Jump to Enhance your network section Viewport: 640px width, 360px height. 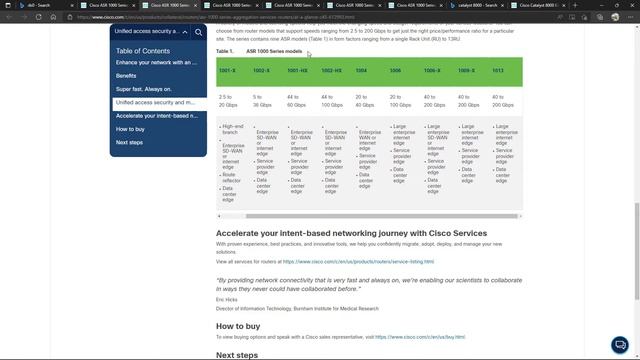click(x=156, y=62)
